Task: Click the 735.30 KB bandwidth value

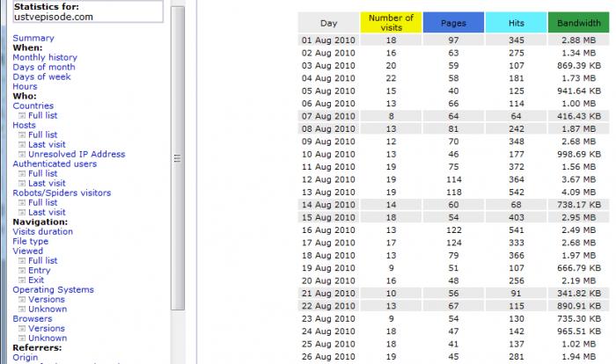Action: coord(579,318)
